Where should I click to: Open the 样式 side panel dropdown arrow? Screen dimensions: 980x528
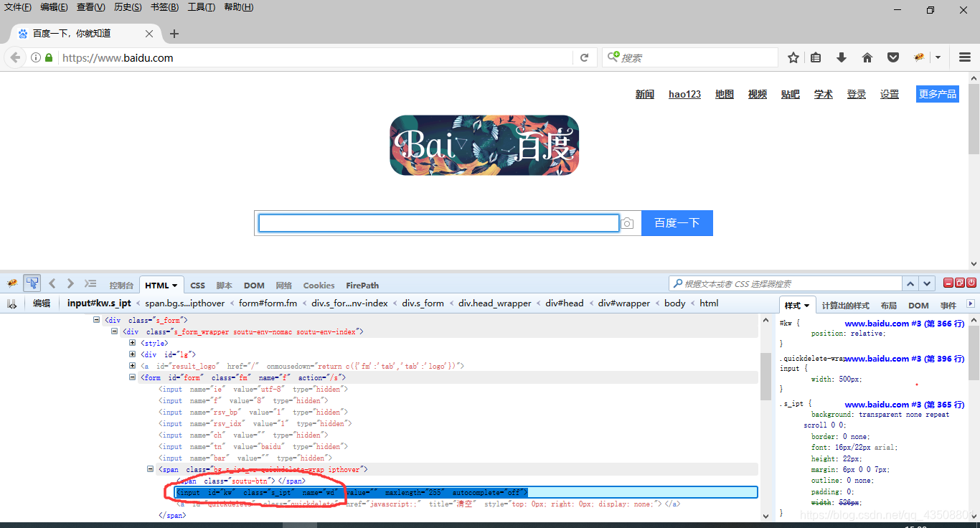tap(807, 306)
